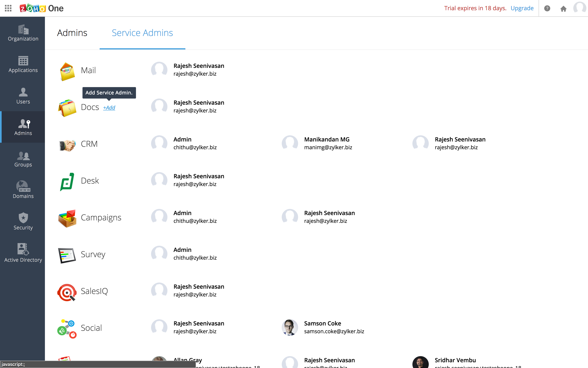
Task: Click +Add next to Docs
Action: (109, 108)
